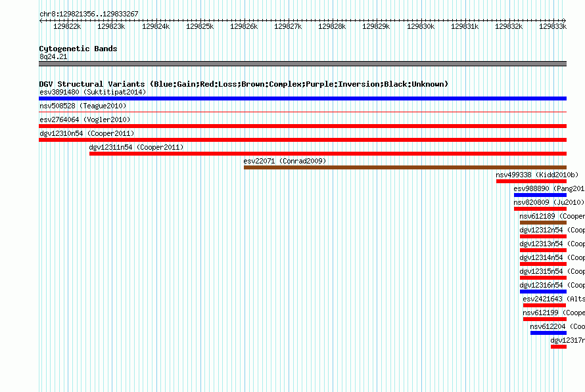
Task: Click the brown nsv612189 bar
Action: (543, 223)
